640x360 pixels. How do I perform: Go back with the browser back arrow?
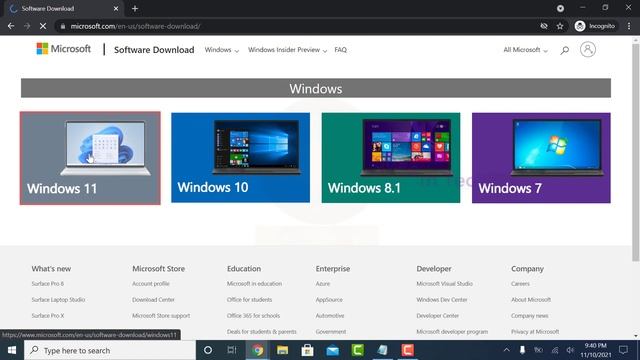[x=11, y=26]
